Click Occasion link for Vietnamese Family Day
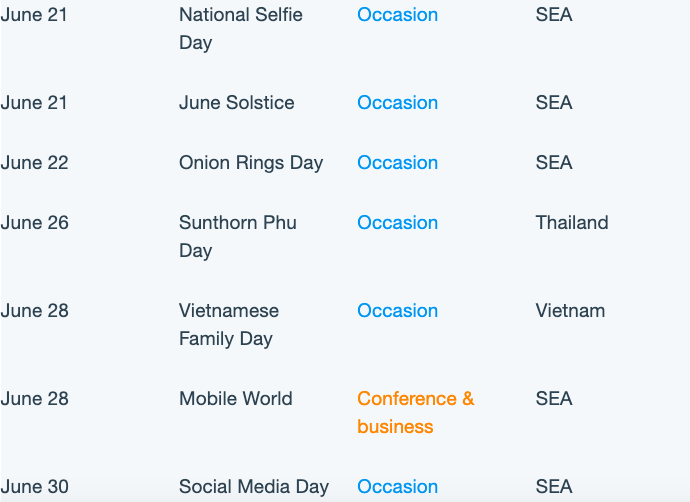This screenshot has height=502, width=690. [397, 311]
